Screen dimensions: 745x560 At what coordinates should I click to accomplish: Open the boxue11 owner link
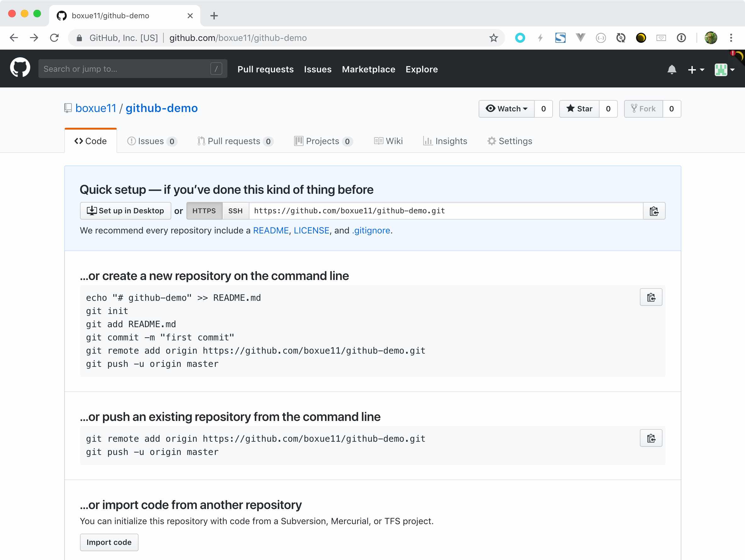tap(96, 108)
